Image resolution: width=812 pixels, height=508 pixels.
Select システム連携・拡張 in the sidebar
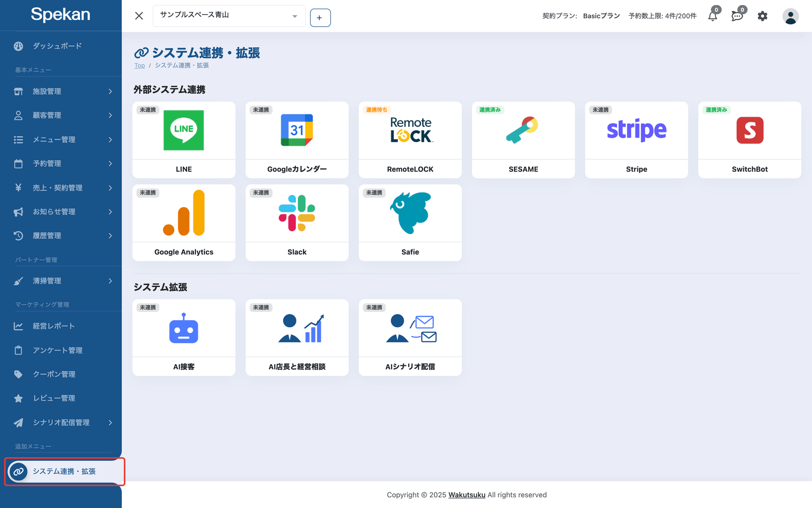(64, 471)
